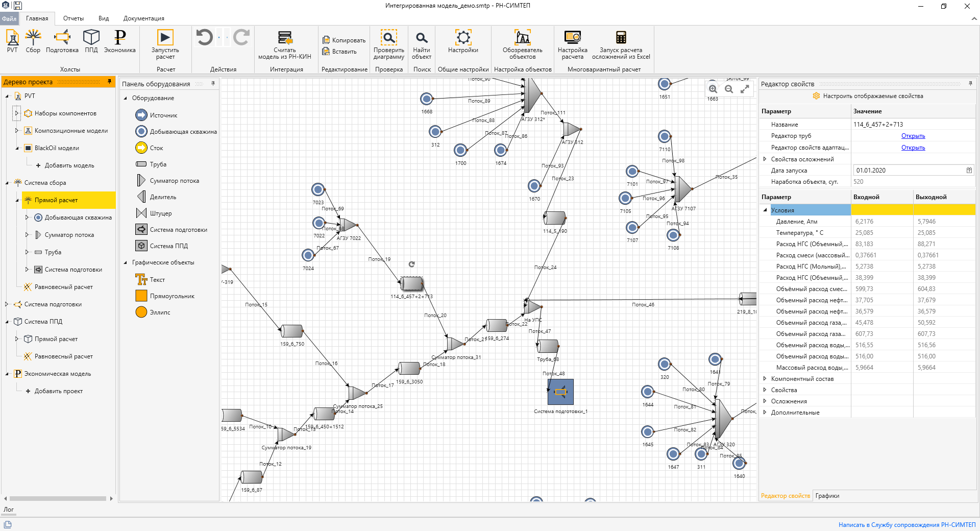Switch to Графики bottom tab

tap(827, 496)
